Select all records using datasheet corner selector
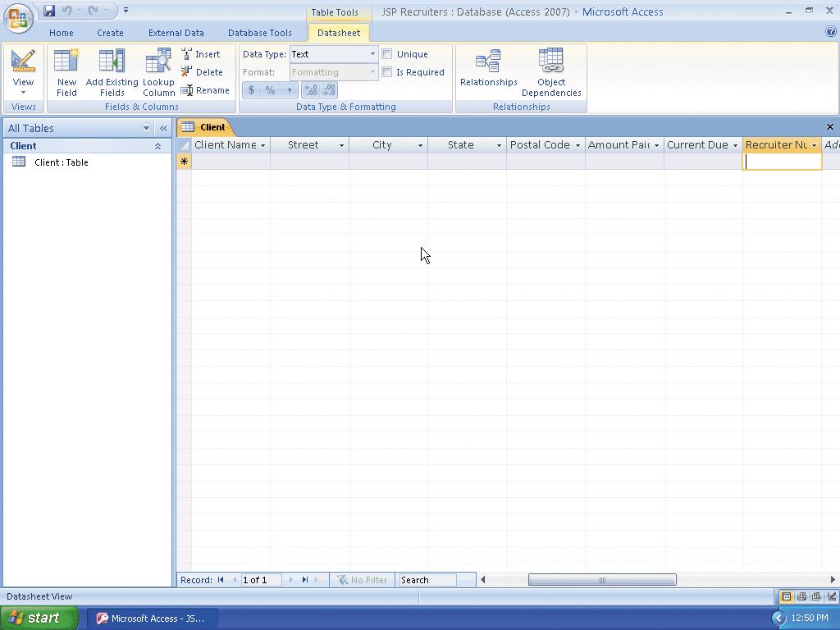This screenshot has height=630, width=840. tap(184, 145)
